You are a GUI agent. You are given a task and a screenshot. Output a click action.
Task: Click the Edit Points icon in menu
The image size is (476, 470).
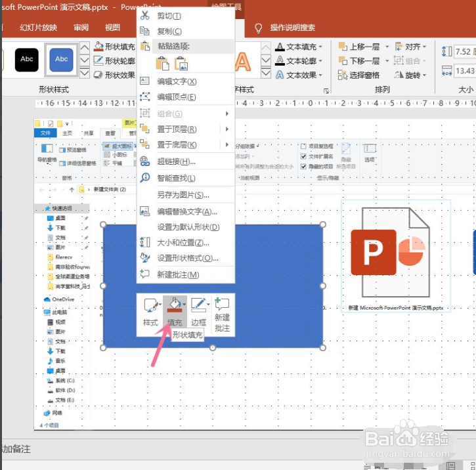tap(145, 96)
